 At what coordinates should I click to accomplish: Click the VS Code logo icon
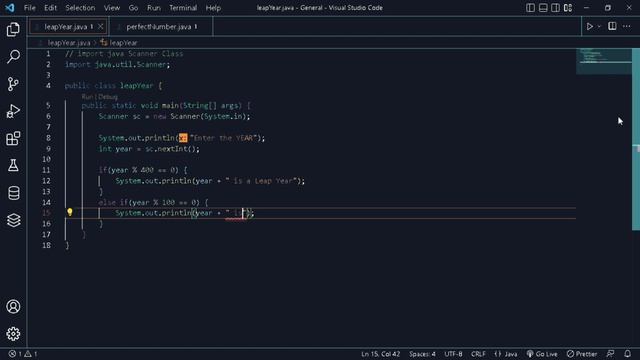pyautogui.click(x=9, y=8)
